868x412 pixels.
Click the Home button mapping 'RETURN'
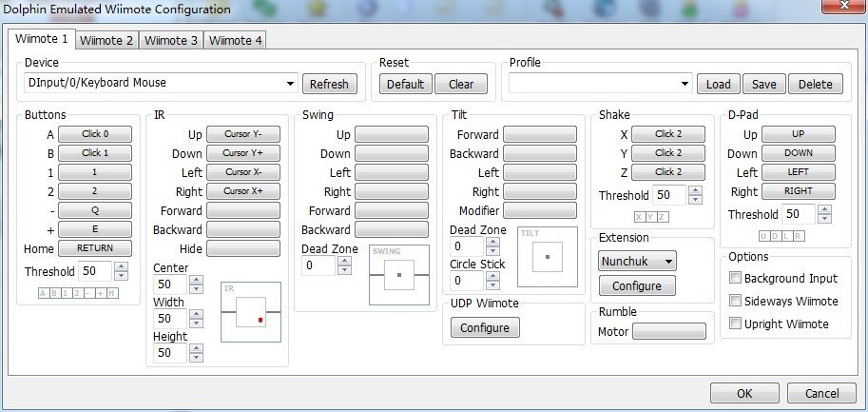(95, 248)
